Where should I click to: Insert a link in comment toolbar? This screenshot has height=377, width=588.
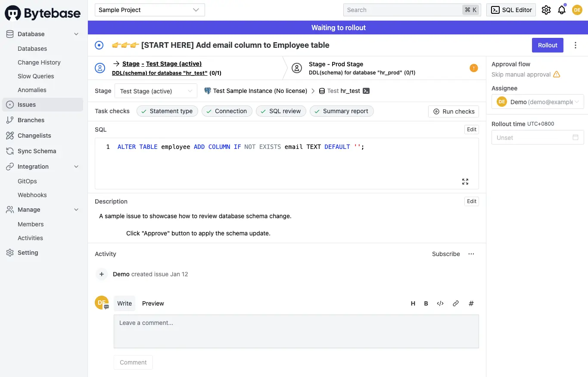coord(456,303)
